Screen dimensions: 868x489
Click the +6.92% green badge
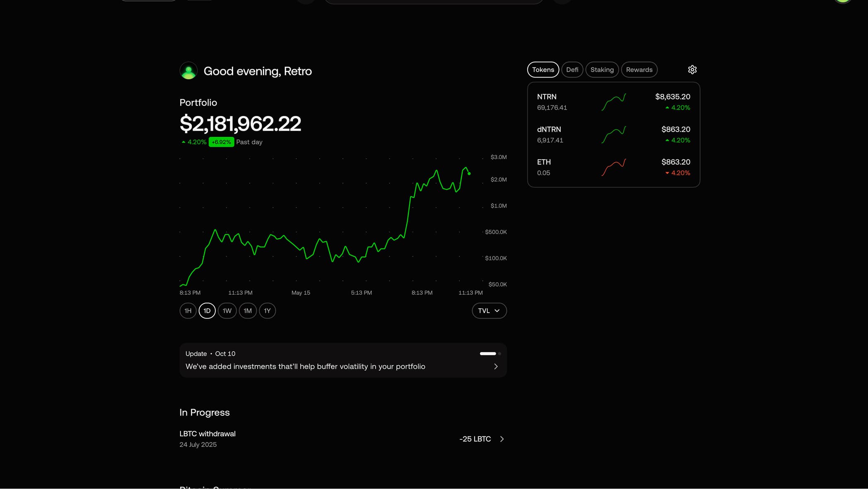point(221,142)
